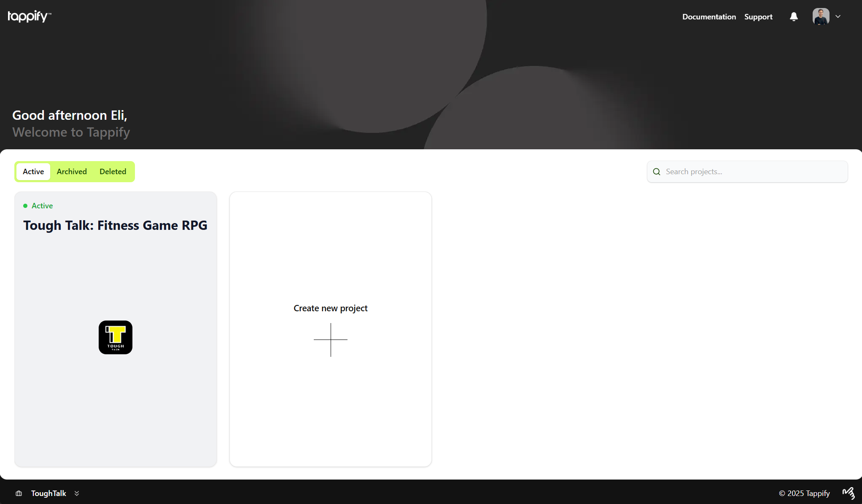Click the Tough Talk app icon
The width and height of the screenshot is (862, 504).
tap(116, 337)
